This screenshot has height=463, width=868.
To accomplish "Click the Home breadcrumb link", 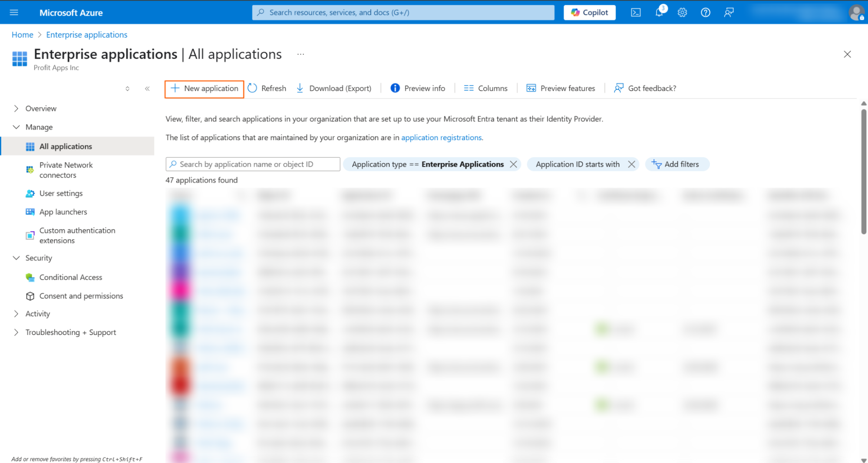I will click(x=22, y=35).
